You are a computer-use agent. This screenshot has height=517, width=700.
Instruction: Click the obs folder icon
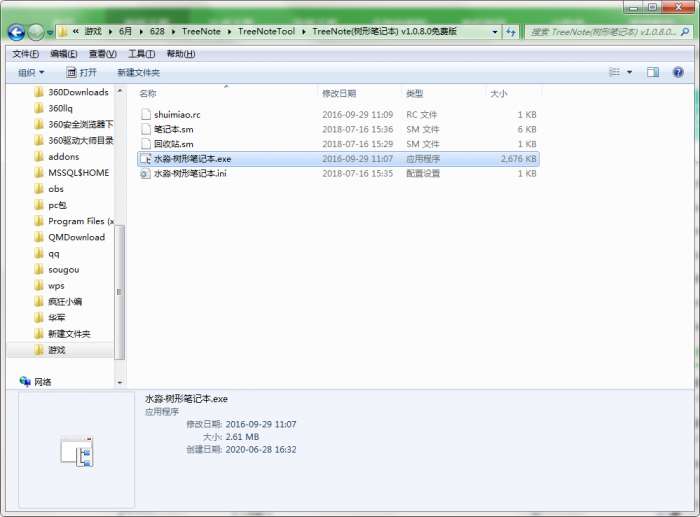tap(39, 189)
